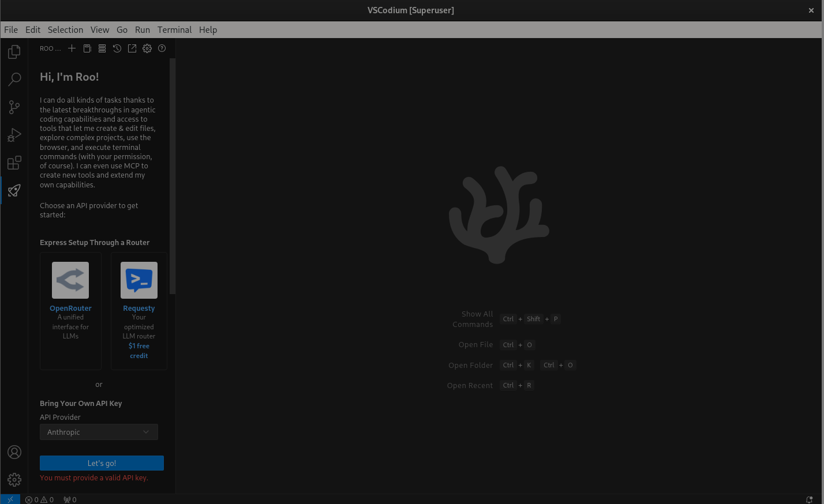Select the Requesty router card

tap(139, 311)
